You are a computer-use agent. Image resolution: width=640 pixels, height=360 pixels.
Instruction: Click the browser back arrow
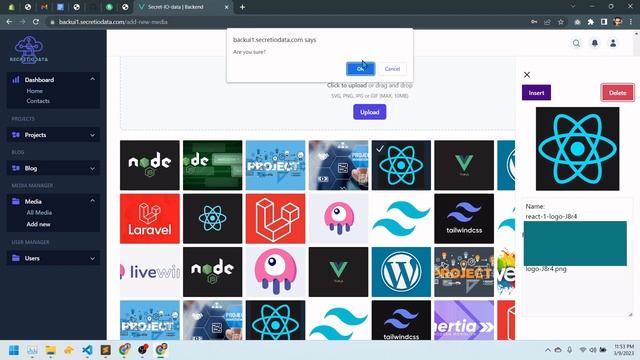(9, 22)
